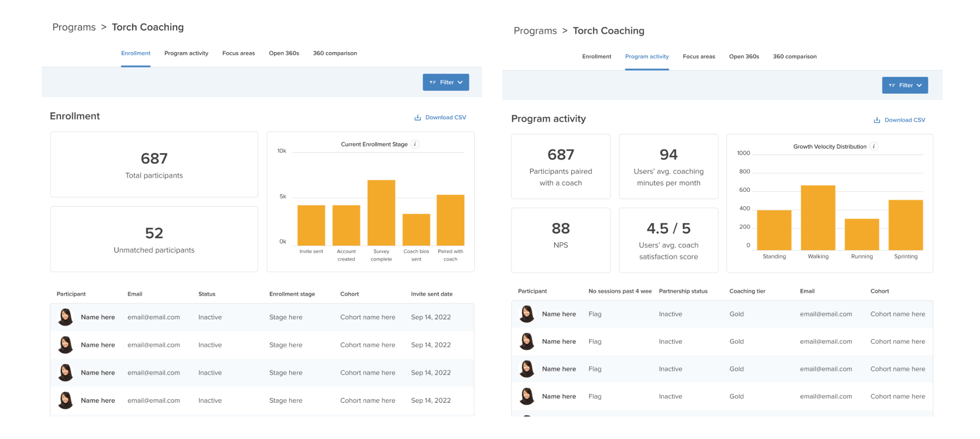
Task: Click the Cohort column header in the Enrollment table
Action: pos(350,294)
